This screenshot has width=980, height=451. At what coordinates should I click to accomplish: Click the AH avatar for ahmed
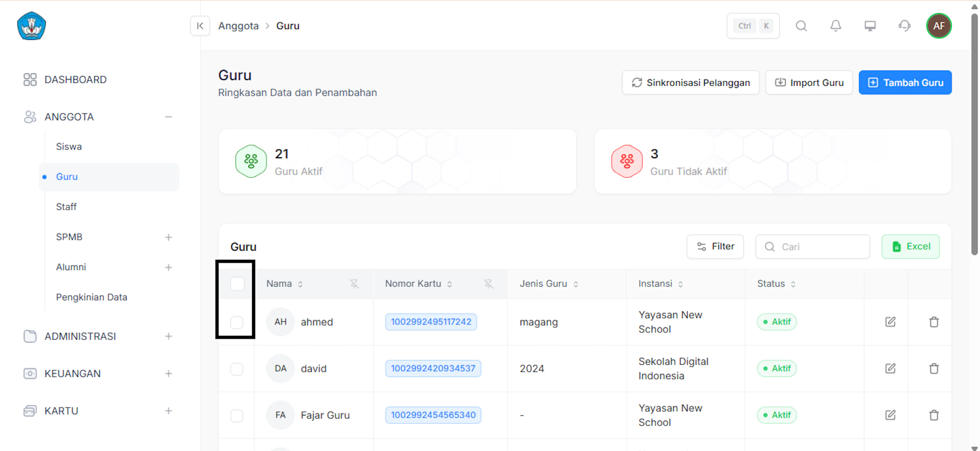[x=280, y=322]
